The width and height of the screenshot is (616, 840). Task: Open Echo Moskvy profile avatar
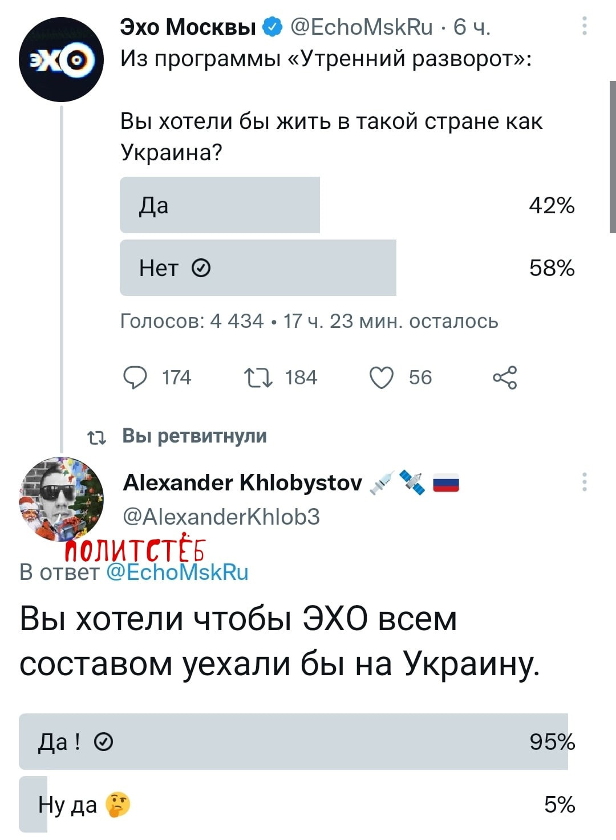(x=62, y=59)
